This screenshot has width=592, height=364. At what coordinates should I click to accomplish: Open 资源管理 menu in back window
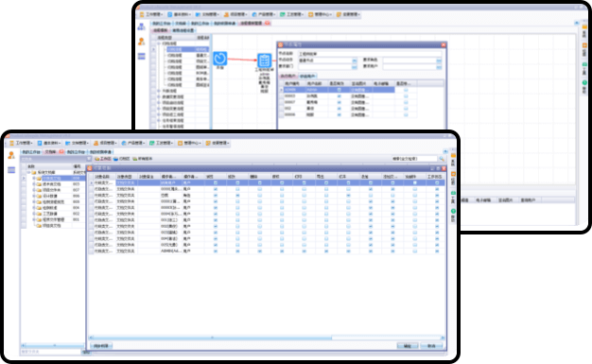[348, 14]
